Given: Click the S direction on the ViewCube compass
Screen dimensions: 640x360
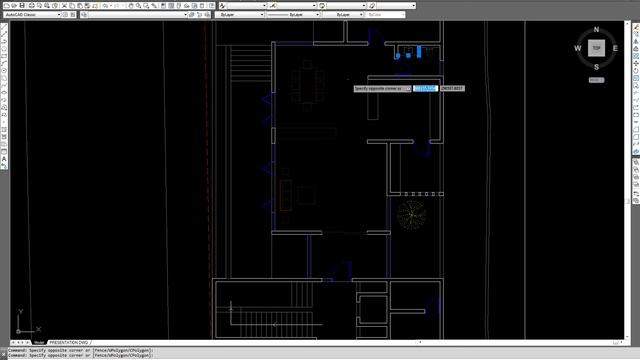Looking at the screenshot, I should pyautogui.click(x=596, y=67).
